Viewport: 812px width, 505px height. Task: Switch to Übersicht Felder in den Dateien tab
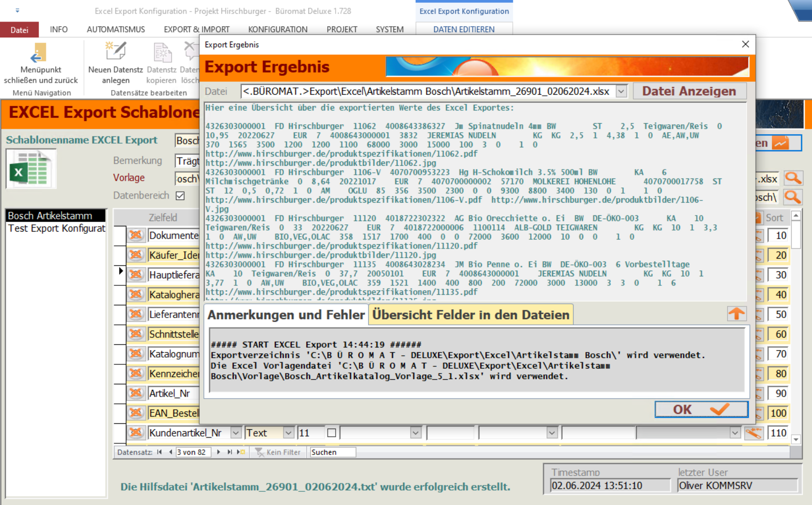point(471,315)
